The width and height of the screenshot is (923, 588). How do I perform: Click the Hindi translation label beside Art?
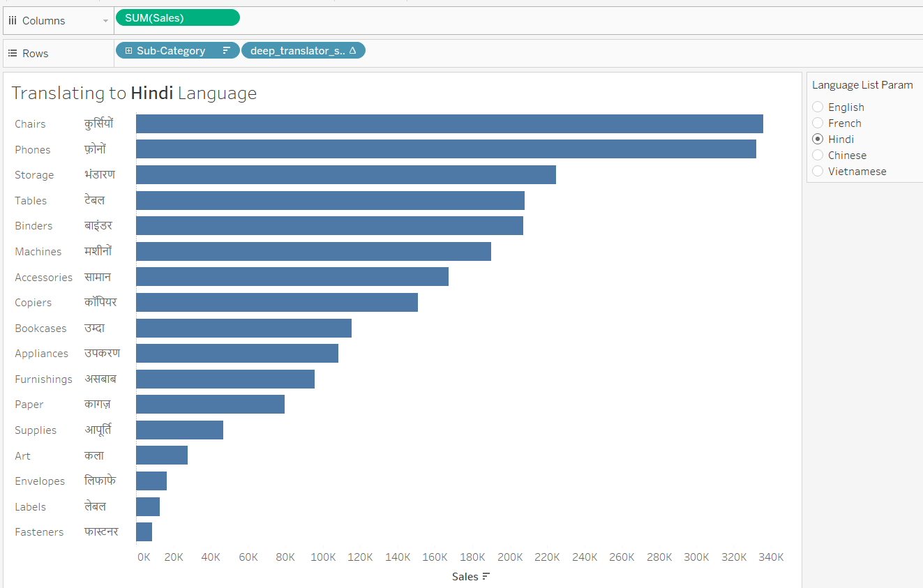tap(94, 455)
